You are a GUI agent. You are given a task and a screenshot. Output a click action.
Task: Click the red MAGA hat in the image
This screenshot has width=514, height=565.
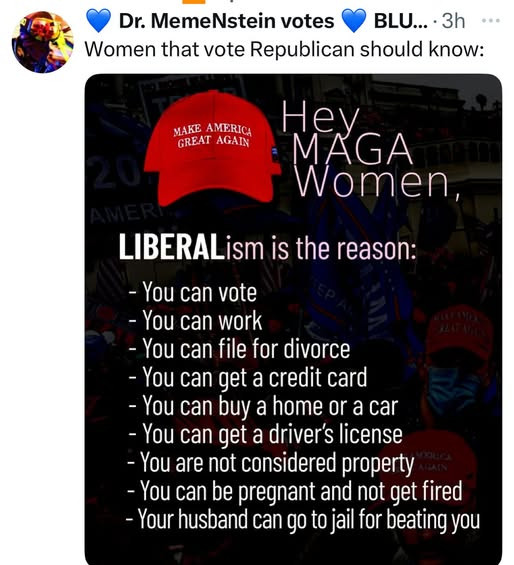tap(212, 148)
